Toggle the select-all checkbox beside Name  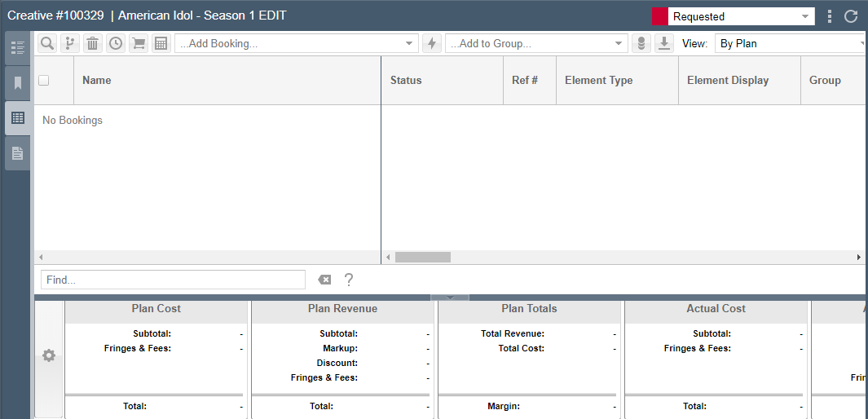[x=44, y=80]
